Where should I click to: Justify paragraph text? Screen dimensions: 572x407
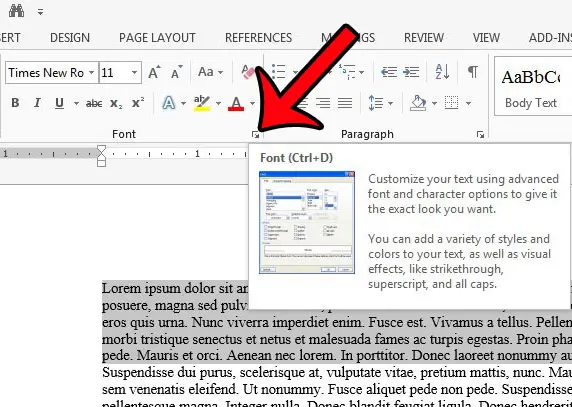point(345,103)
